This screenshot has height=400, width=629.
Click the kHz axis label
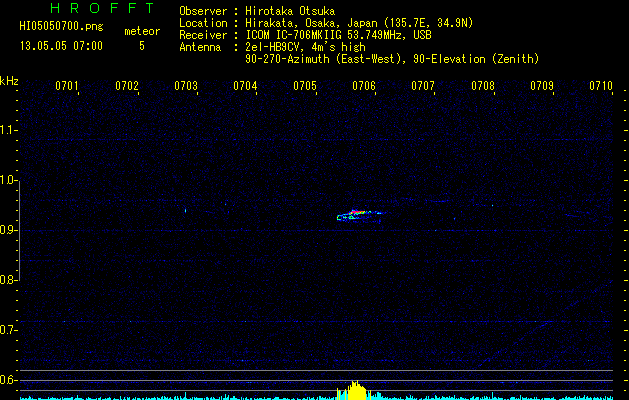(x=9, y=81)
